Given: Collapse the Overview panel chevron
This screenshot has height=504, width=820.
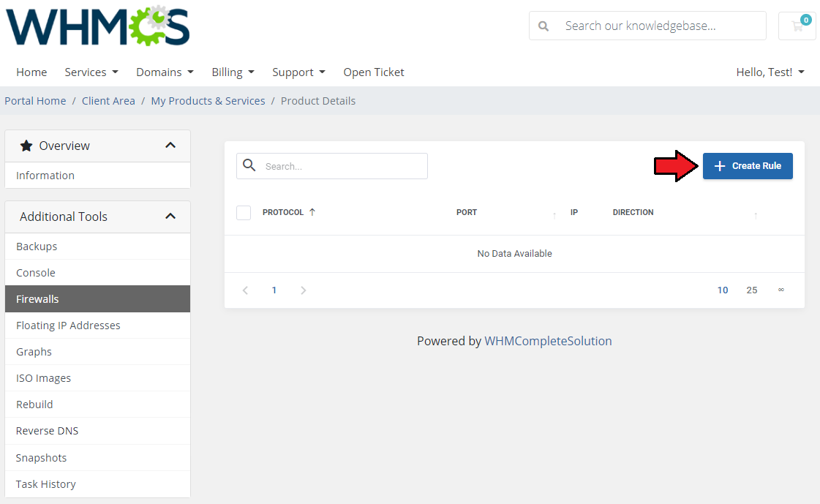Looking at the screenshot, I should coord(170,146).
